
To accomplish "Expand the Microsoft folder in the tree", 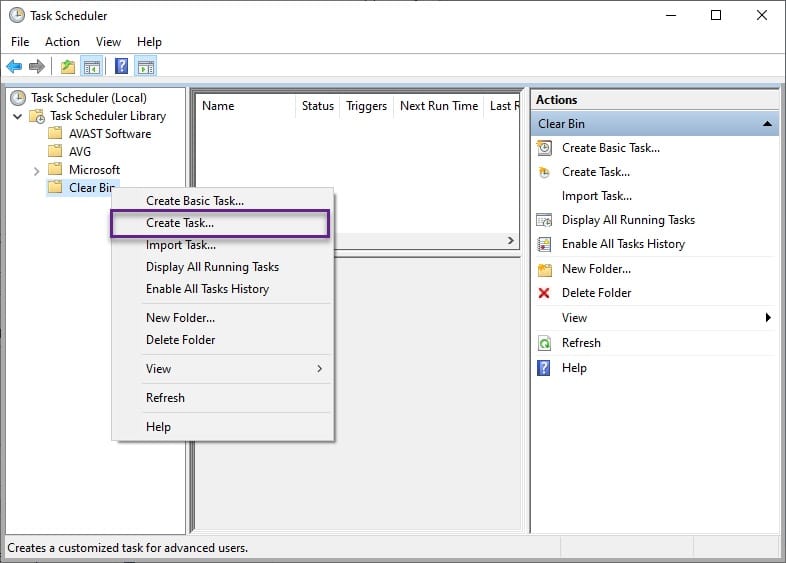I will tap(37, 170).
